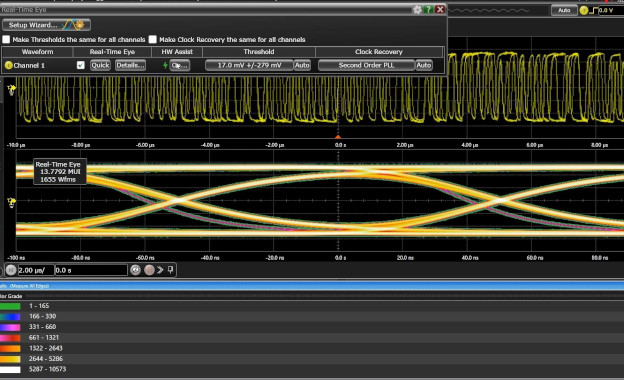The image size is (624, 380).
Task: Click green color grade swatch 1 - 165
Action: 10,306
